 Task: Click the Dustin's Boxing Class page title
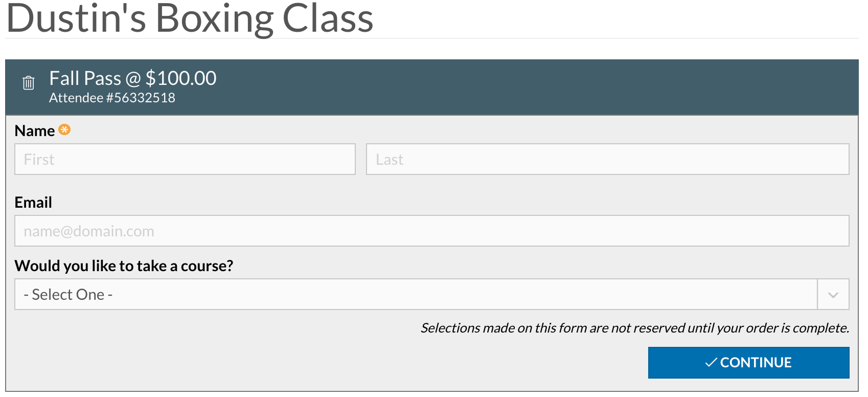coord(190,18)
